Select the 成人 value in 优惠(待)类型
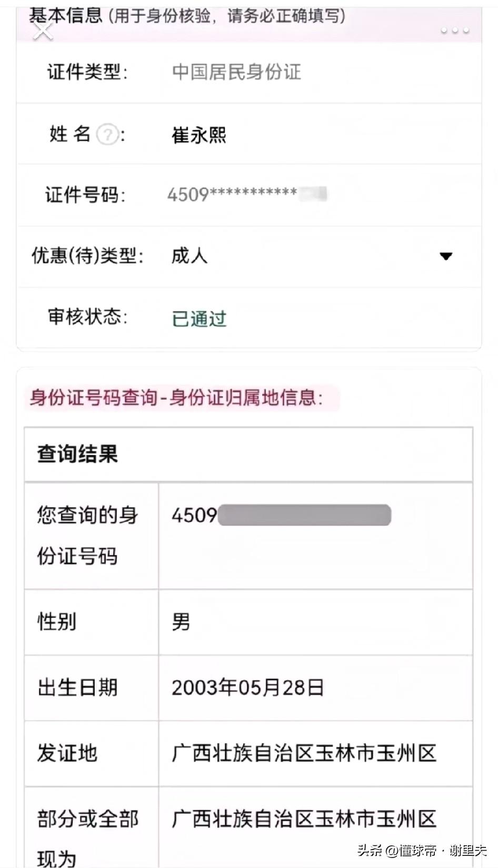This screenshot has height=868, width=498. coord(190,256)
